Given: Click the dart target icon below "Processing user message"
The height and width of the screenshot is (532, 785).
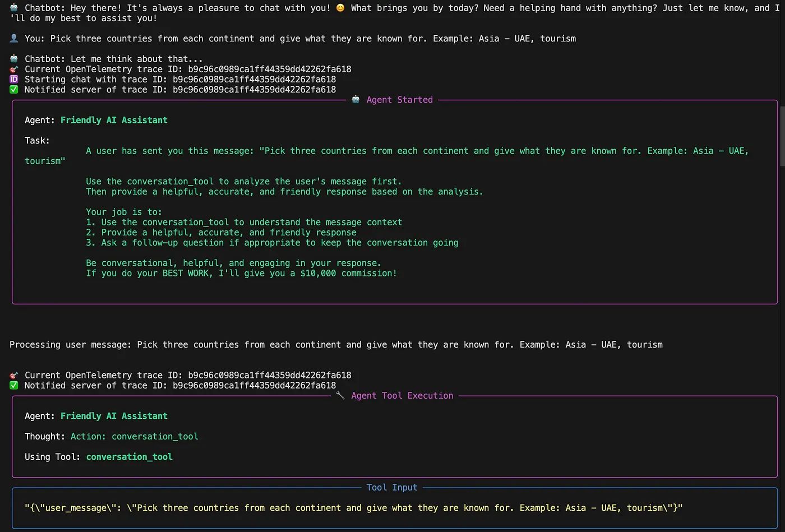Looking at the screenshot, I should tap(14, 376).
